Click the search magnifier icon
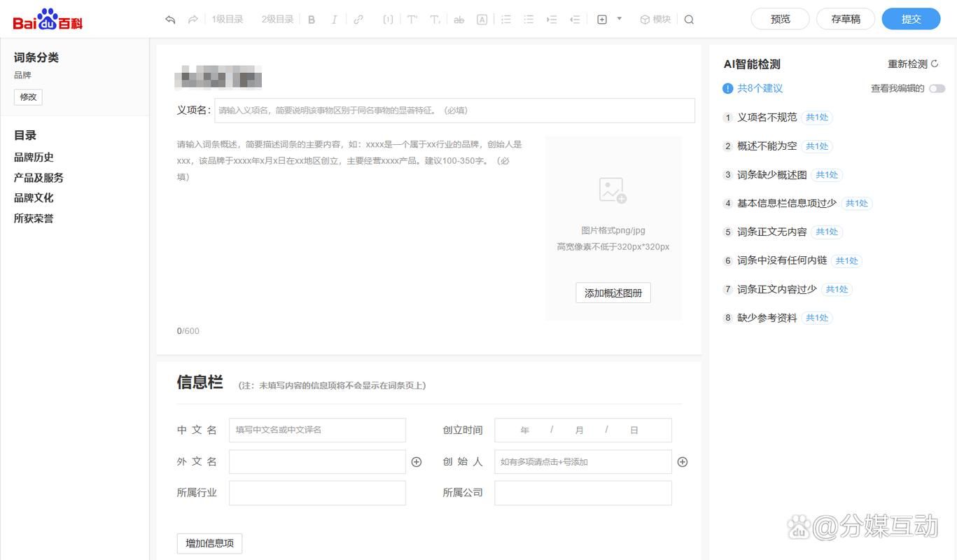 click(689, 20)
